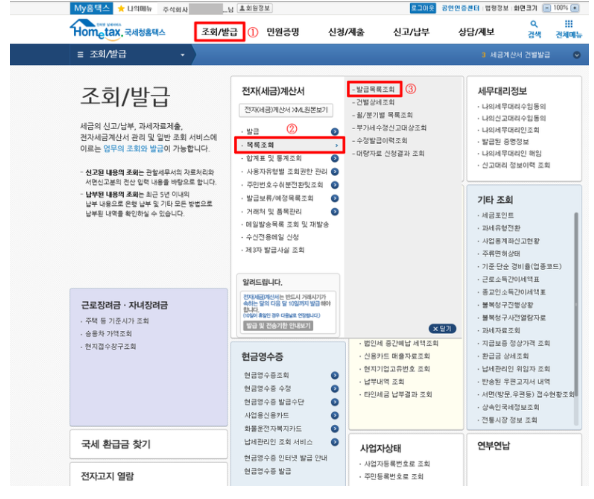
Task: Open the 신고/납부 top menu
Action: tap(411, 32)
